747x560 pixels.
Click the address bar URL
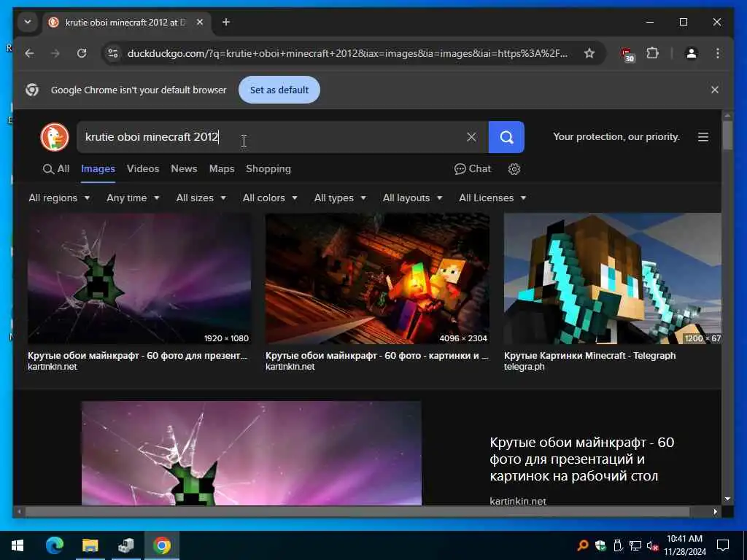pos(347,53)
